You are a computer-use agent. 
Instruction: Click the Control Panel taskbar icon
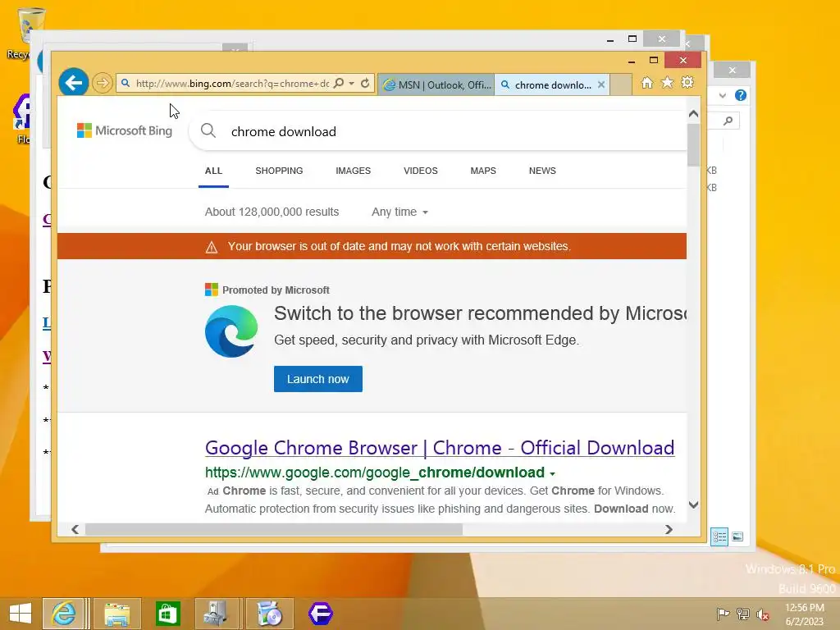point(216,614)
